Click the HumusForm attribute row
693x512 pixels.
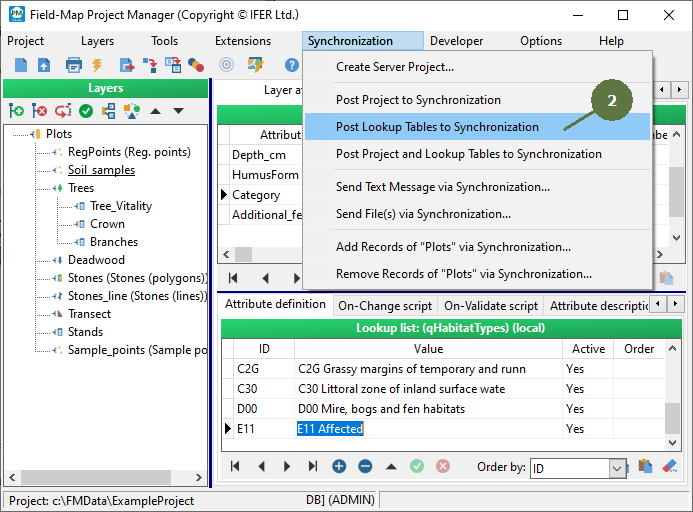(x=265, y=175)
